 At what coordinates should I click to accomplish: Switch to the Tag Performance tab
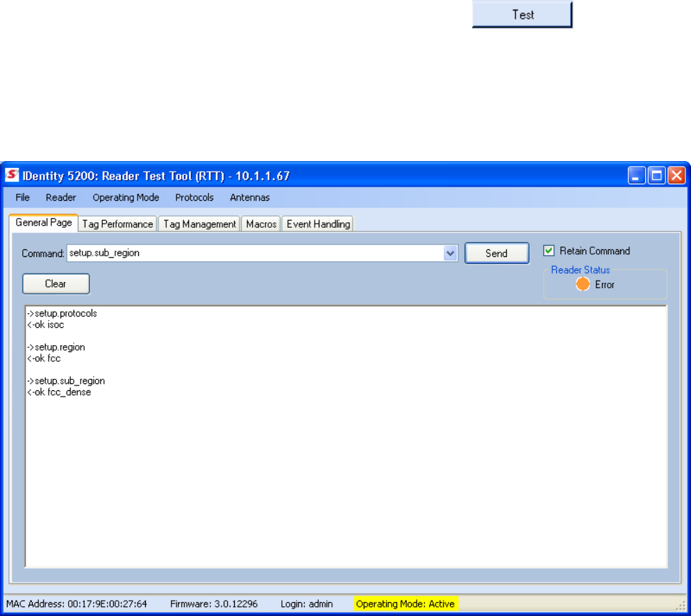pyautogui.click(x=117, y=224)
